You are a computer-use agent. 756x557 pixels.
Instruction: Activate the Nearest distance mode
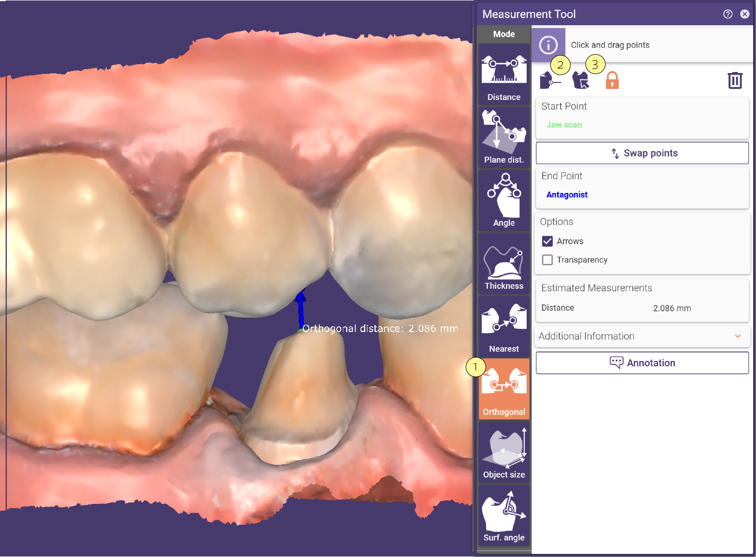(504, 326)
